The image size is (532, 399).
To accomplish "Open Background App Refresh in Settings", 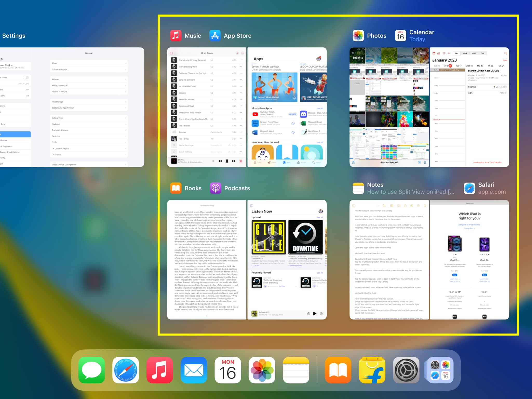I will (89, 108).
